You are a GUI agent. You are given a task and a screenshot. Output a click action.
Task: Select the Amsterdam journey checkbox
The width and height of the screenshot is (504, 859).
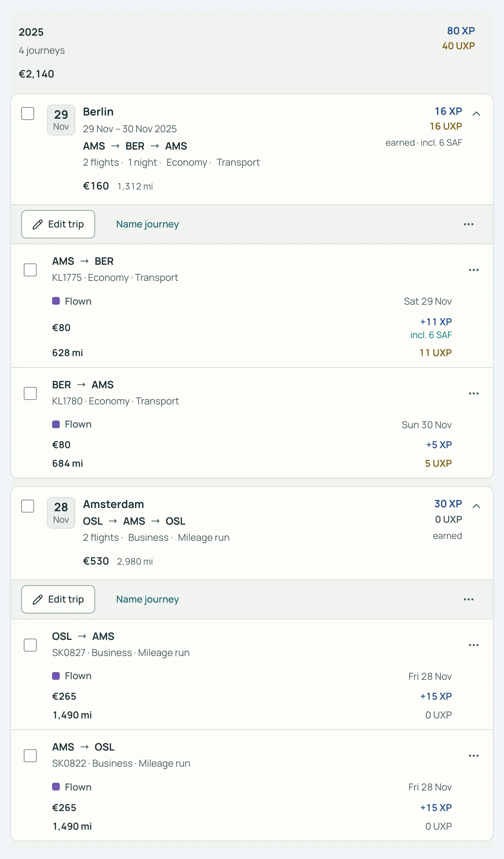[x=28, y=506]
